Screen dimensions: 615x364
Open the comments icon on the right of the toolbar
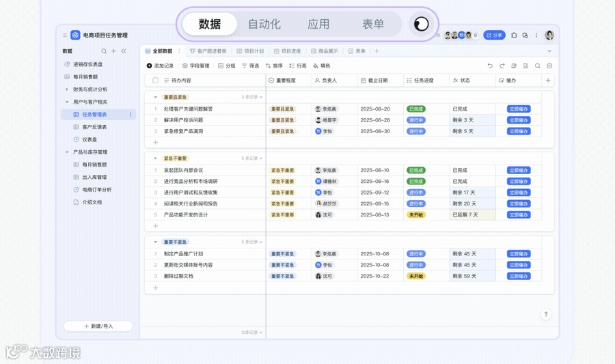549,66
